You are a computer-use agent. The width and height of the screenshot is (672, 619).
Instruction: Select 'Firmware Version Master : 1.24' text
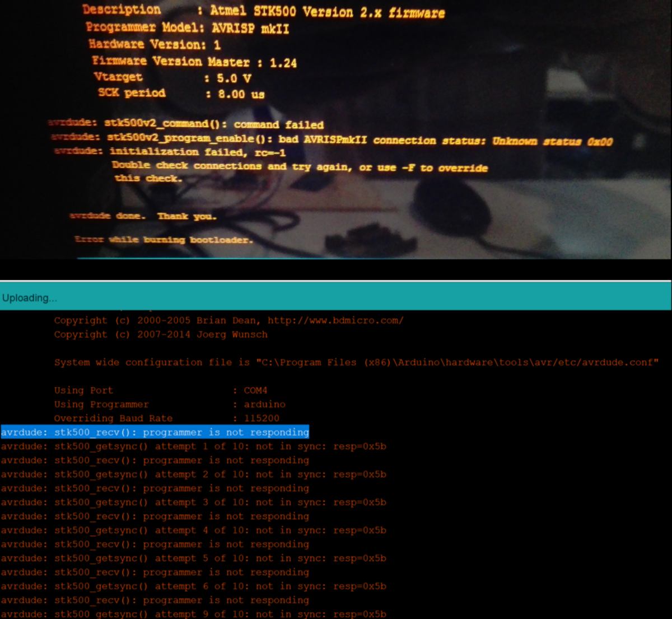click(194, 61)
